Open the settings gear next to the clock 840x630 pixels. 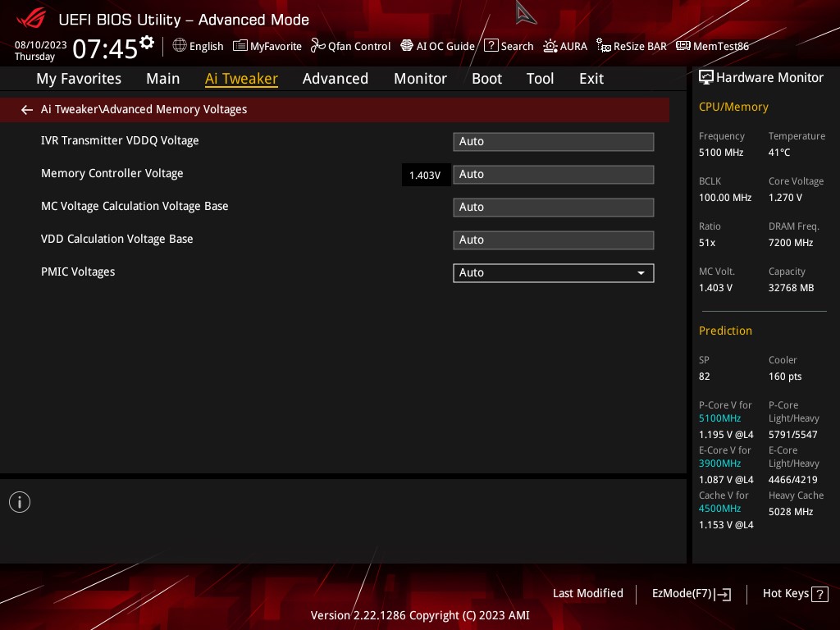[147, 43]
